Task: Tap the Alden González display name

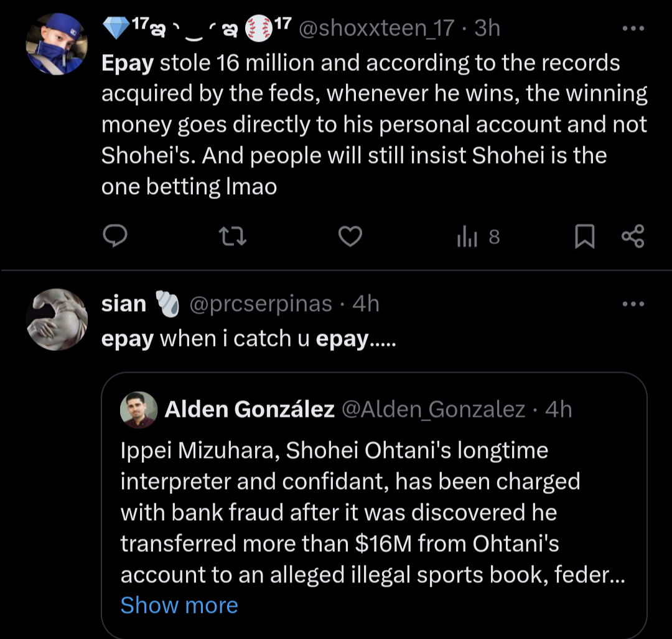Action: click(250, 409)
